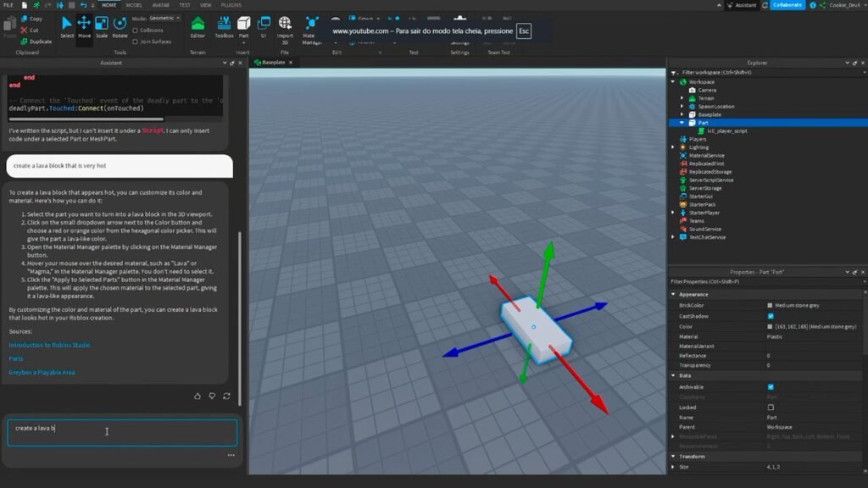This screenshot has width=868, height=488.
Task: Click the Esc fullscreen exit key
Action: point(524,31)
